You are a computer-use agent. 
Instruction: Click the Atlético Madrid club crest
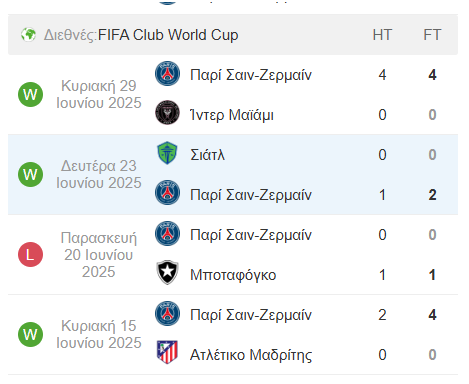pos(167,352)
